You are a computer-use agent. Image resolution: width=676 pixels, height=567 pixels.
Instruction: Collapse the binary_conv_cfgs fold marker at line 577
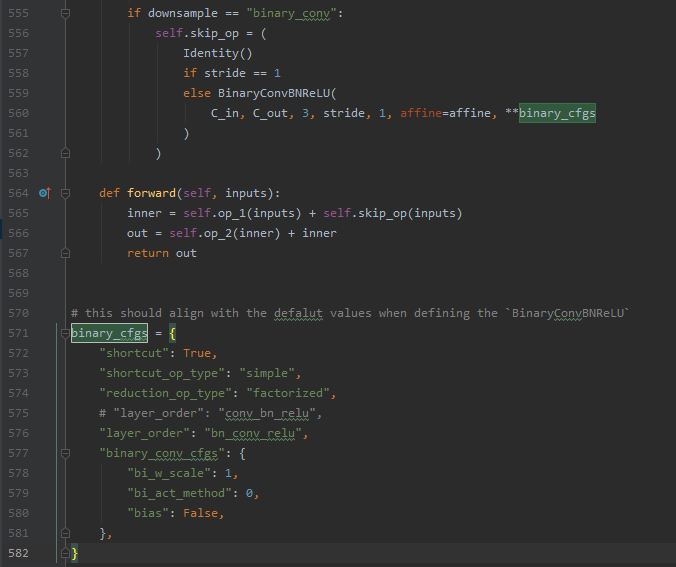[x=65, y=453]
